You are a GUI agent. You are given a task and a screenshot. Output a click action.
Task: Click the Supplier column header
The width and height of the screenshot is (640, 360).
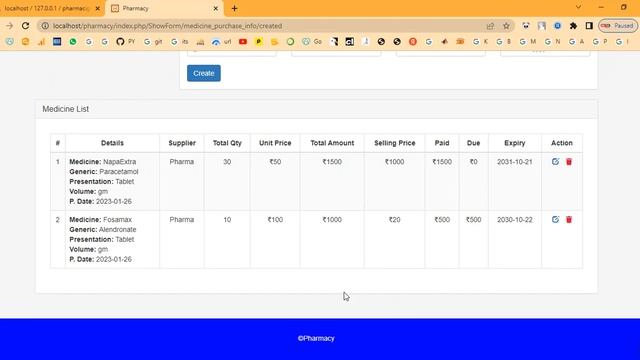click(x=182, y=143)
